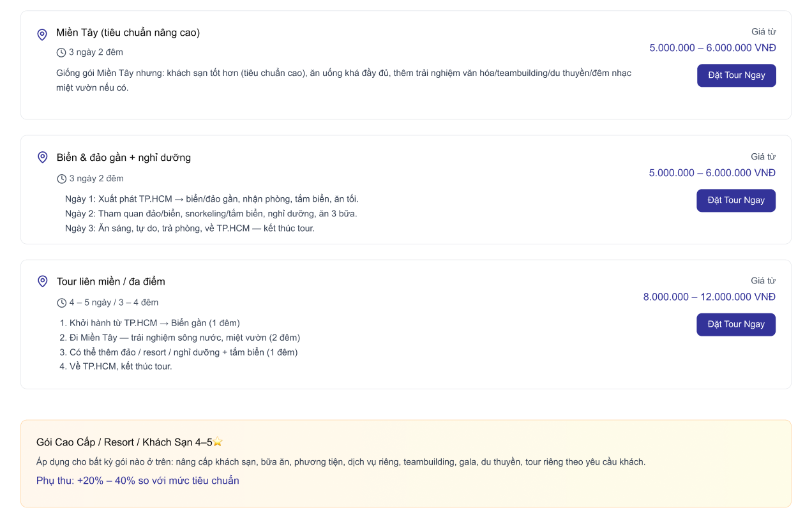
Task: Click the clock icon in Miền Tây card
Action: [x=61, y=52]
